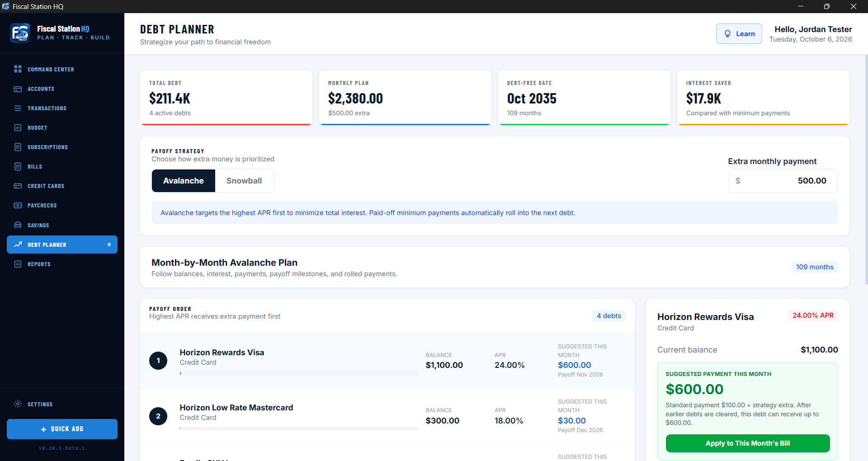The height and width of the screenshot is (461, 868).
Task: Select the Avalanche payoff strategy
Action: tap(183, 181)
